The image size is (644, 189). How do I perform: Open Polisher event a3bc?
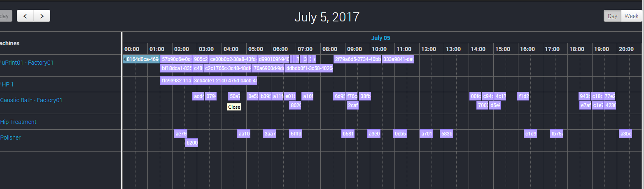[625, 134]
